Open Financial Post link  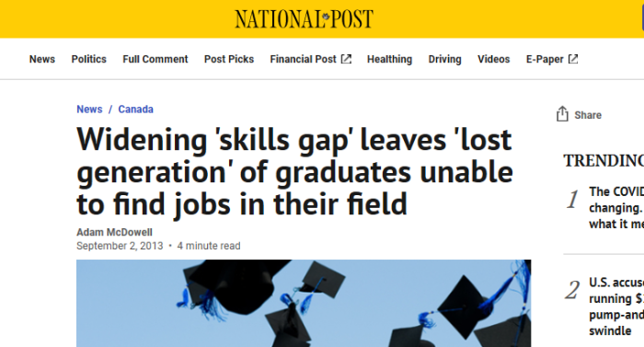click(x=303, y=59)
